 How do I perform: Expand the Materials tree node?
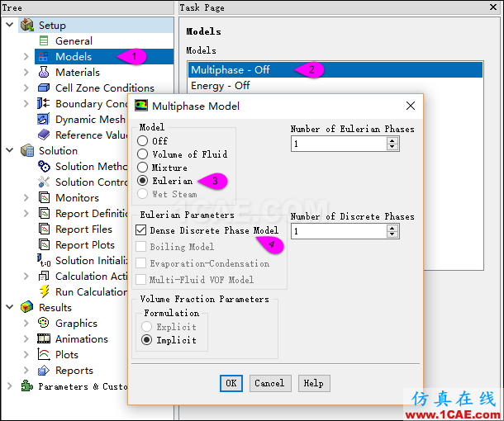26,73
